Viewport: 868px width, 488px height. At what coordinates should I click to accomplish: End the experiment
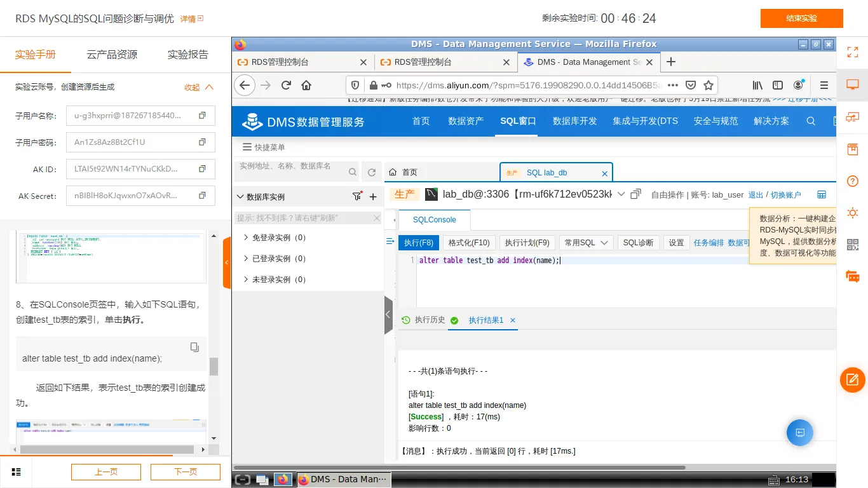(x=802, y=18)
